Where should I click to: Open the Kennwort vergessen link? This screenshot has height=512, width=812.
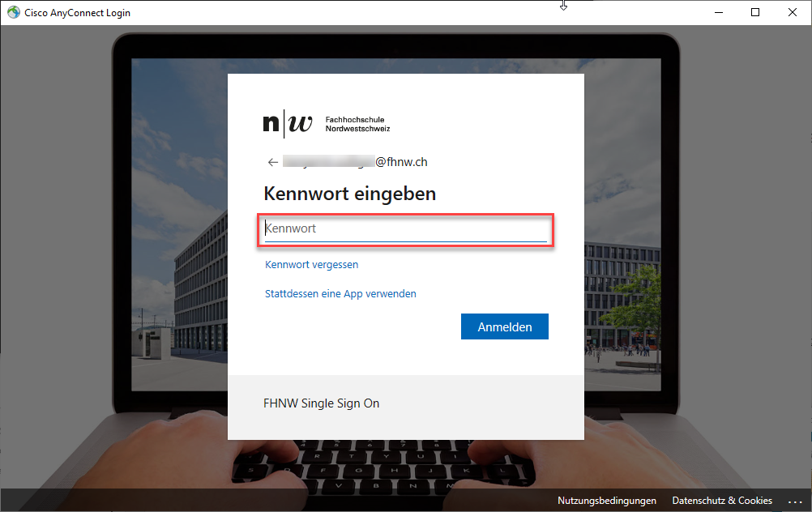(x=311, y=265)
